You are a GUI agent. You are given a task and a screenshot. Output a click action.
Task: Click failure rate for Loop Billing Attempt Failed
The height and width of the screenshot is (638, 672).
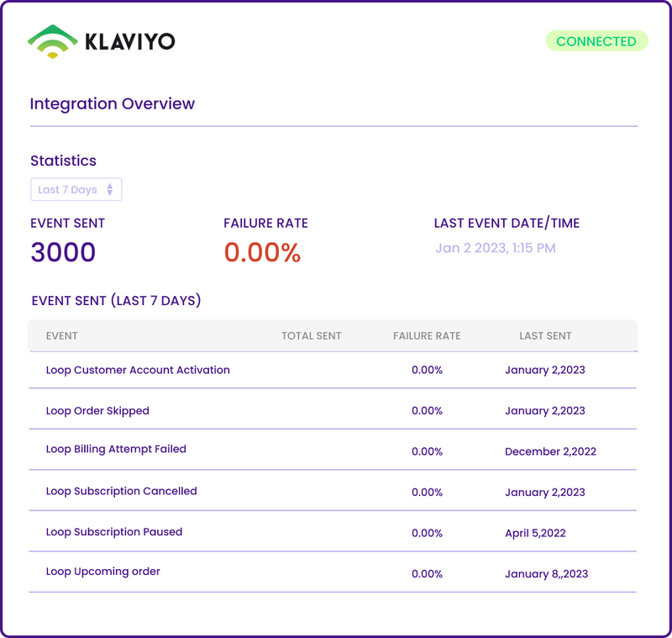[x=427, y=451]
